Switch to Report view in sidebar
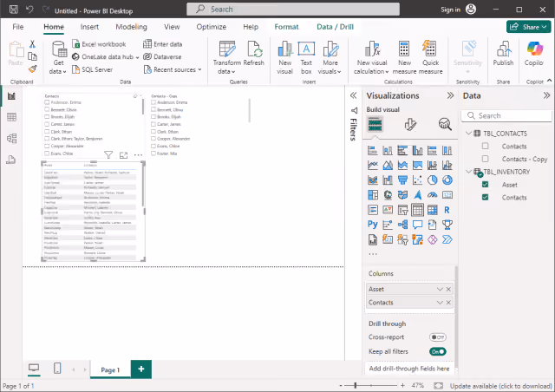 coord(11,96)
